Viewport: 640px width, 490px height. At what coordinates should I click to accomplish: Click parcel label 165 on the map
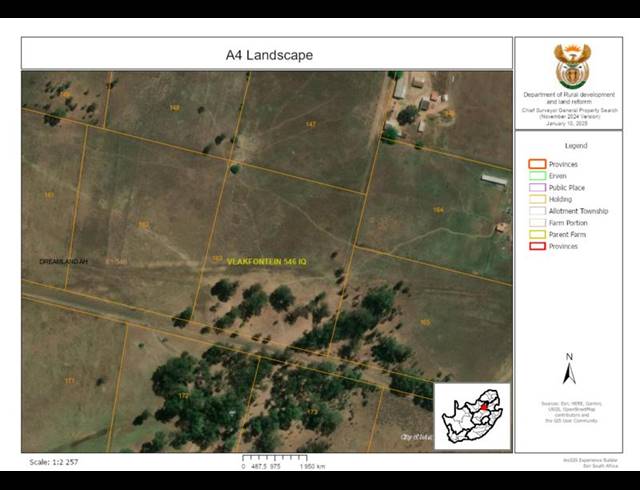[425, 323]
